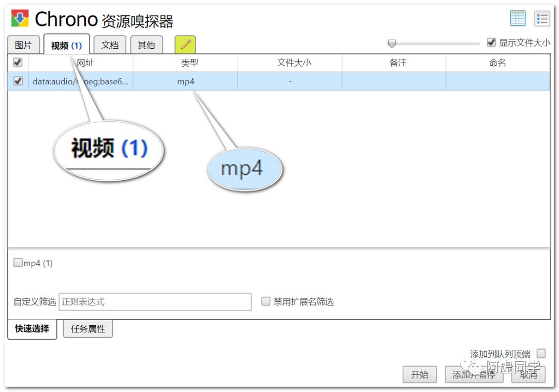Switch to 任务属性 bottom tab

click(88, 329)
